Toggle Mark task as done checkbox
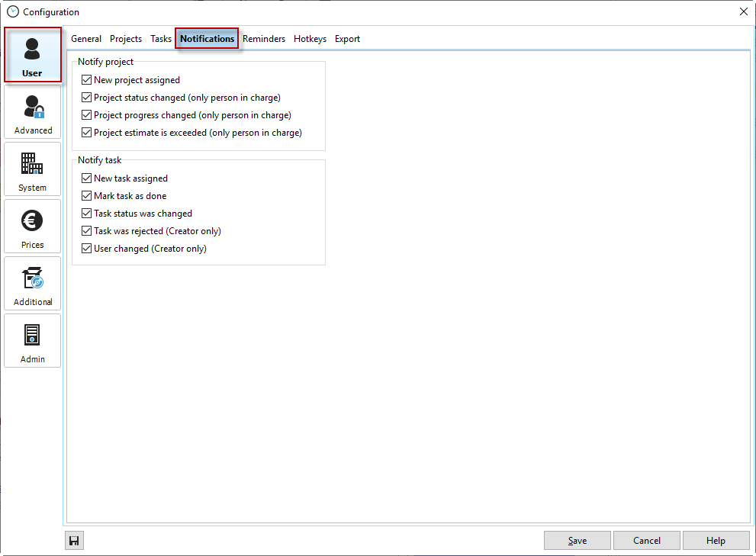Image resolution: width=756 pixels, height=556 pixels. click(86, 196)
